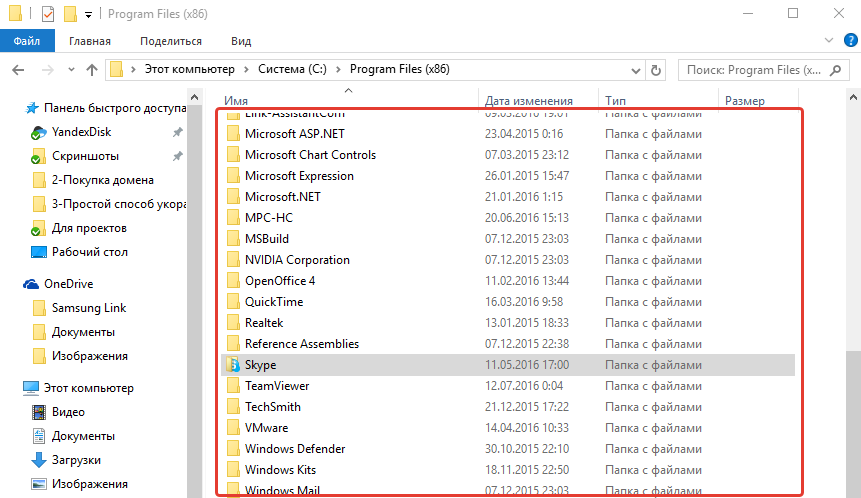Select the TeamViewer folder
Viewport: 861px width, 498px height.
click(x=277, y=386)
